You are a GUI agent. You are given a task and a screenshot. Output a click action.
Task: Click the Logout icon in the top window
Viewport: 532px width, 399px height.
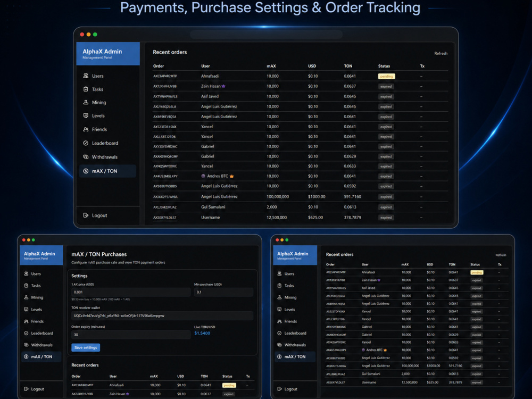point(86,215)
